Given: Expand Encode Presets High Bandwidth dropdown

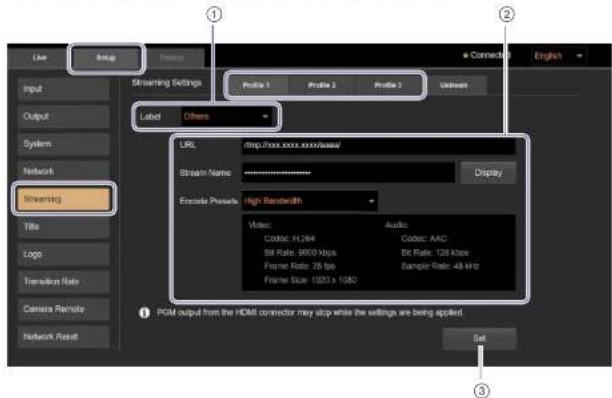Looking at the screenshot, I should coord(310,201).
